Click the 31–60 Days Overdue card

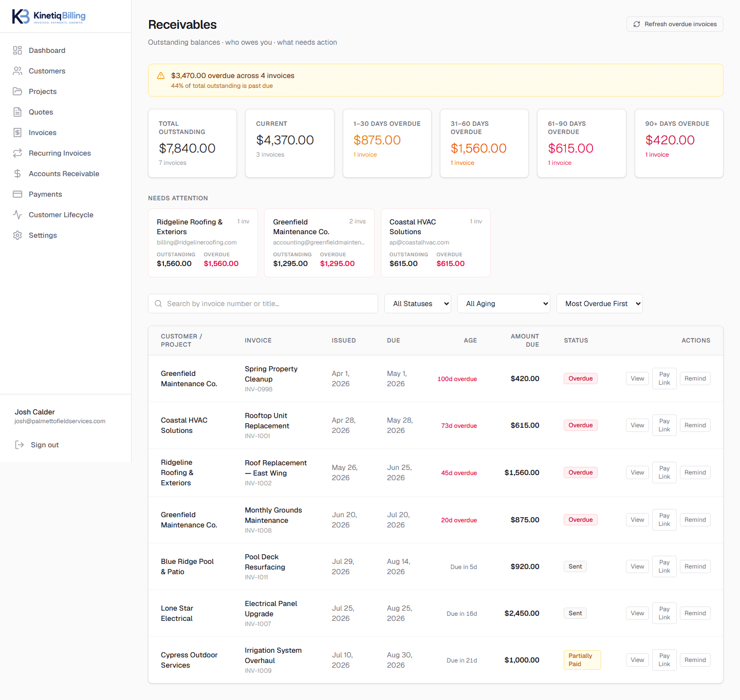point(484,143)
